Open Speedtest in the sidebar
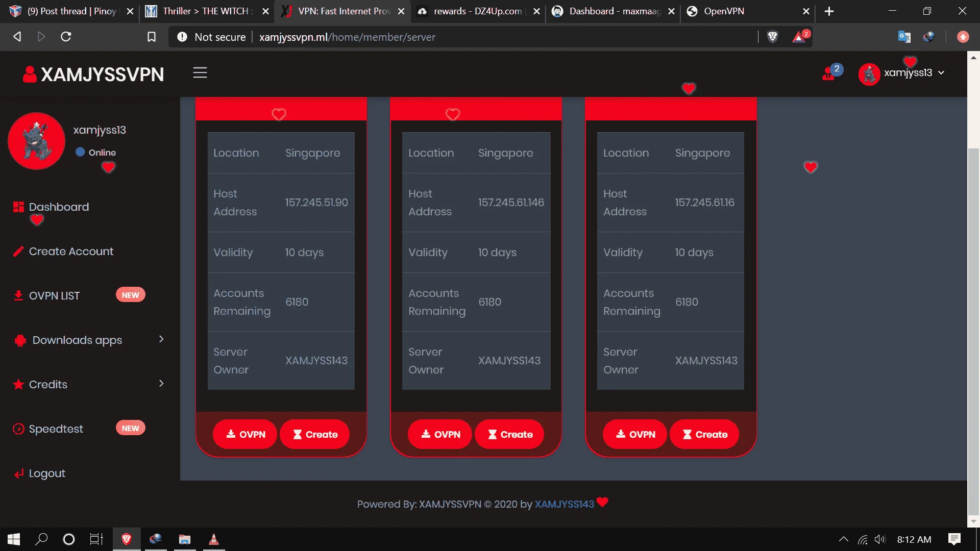 pyautogui.click(x=56, y=429)
